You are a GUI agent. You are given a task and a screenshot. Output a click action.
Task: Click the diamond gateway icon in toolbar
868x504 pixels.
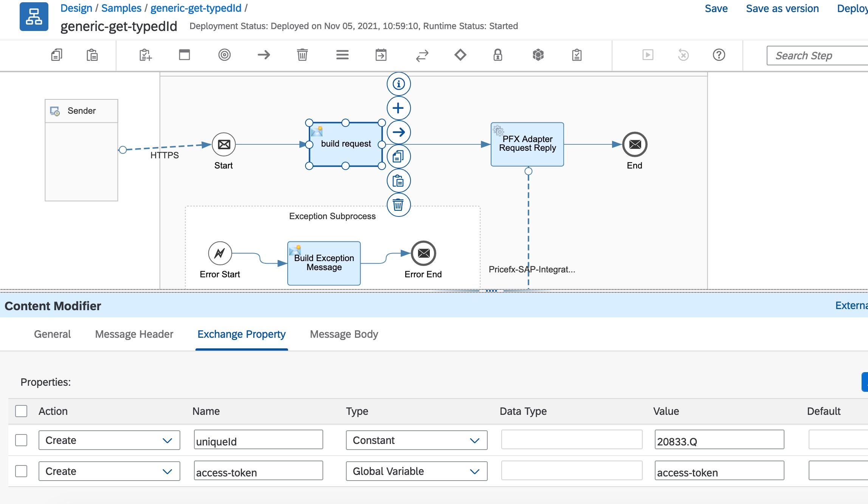(x=460, y=55)
